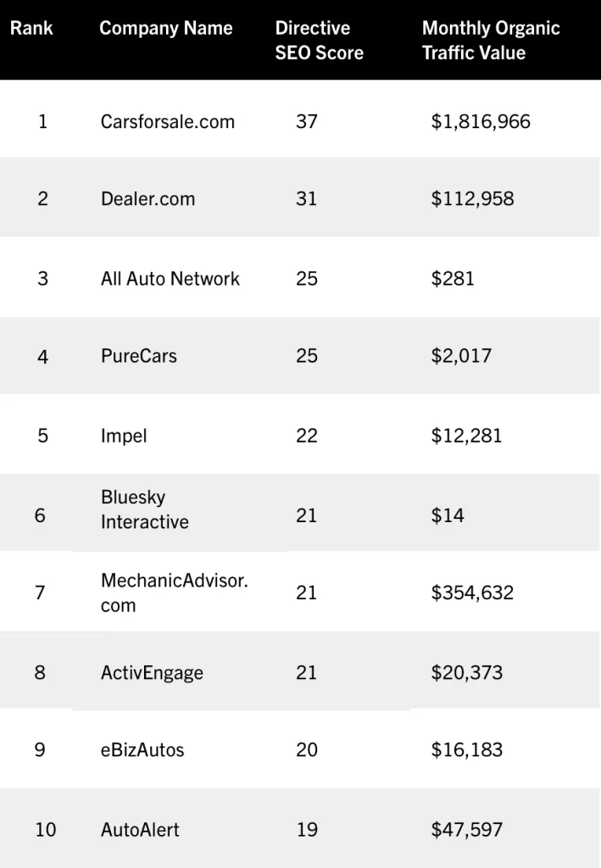Select the Carsforsale.com company name

[168, 121]
